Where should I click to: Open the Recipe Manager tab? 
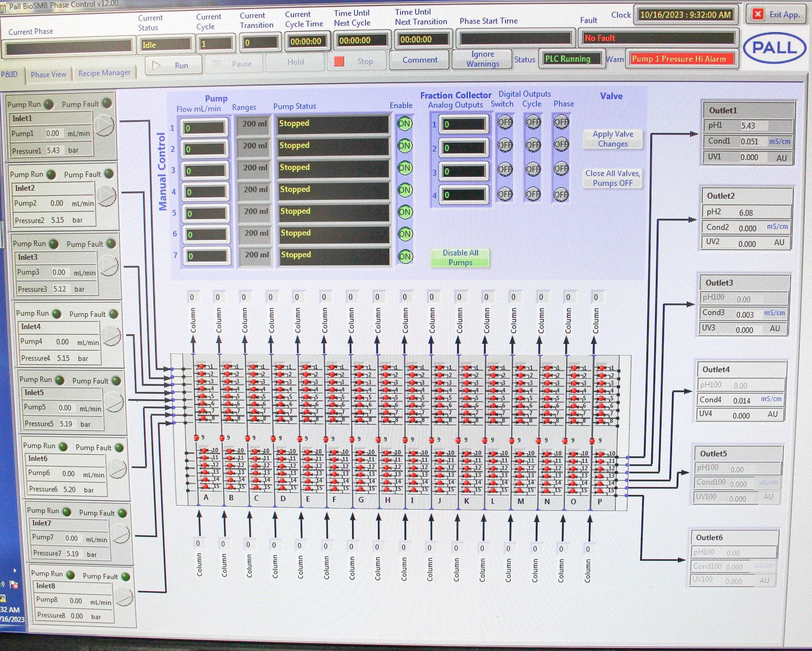(x=104, y=73)
